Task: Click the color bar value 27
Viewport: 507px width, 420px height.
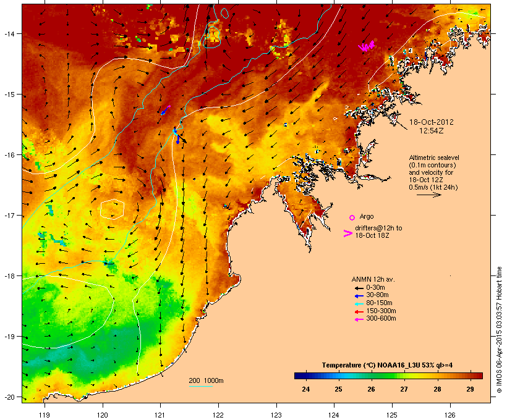Action: (404, 389)
